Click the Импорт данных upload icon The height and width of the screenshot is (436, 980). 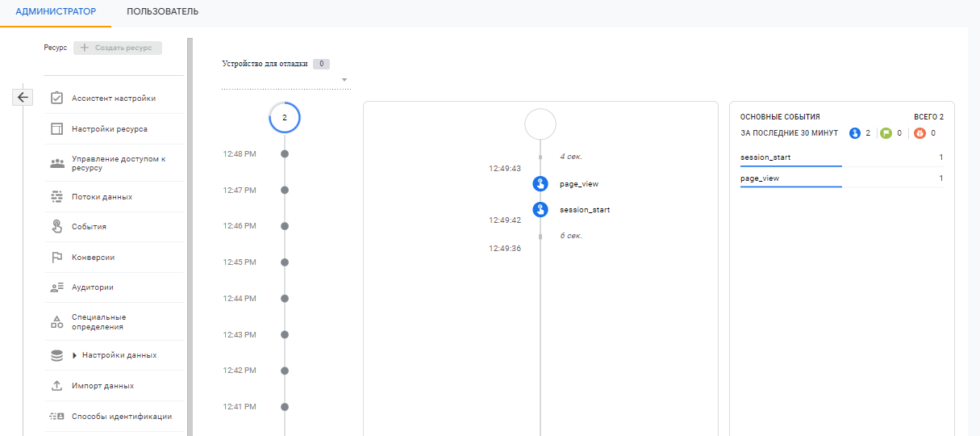[x=56, y=386]
